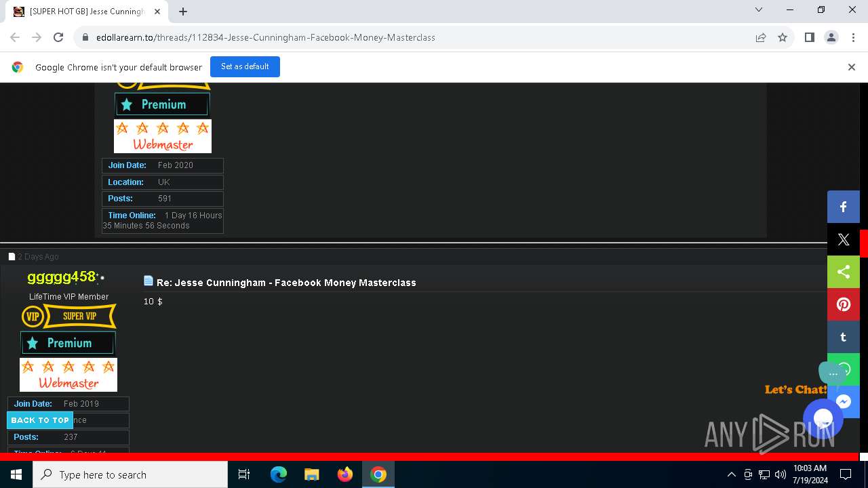Share page via Facebook sidebar icon
The image size is (868, 488).
843,207
